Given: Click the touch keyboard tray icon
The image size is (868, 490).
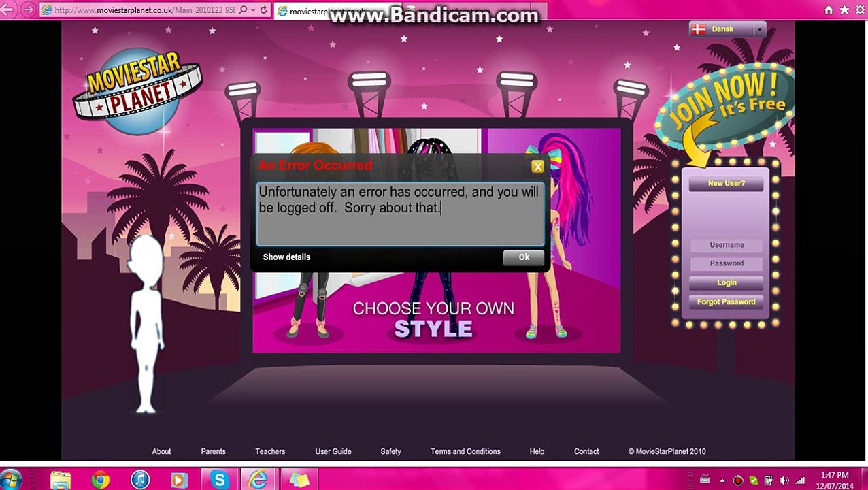Looking at the screenshot, I should point(705,480).
